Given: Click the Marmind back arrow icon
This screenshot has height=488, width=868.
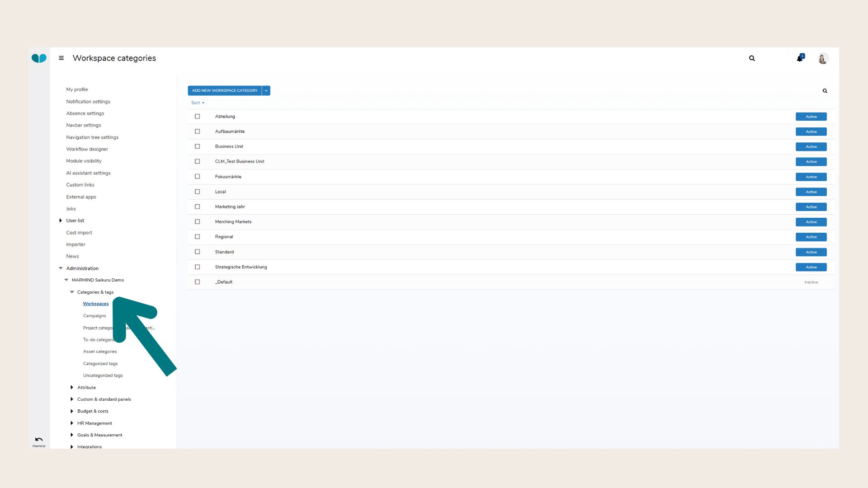Looking at the screenshot, I should pos(39,440).
